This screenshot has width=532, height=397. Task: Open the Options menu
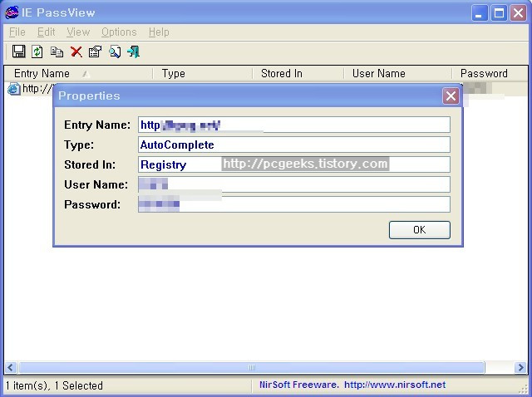click(x=119, y=32)
